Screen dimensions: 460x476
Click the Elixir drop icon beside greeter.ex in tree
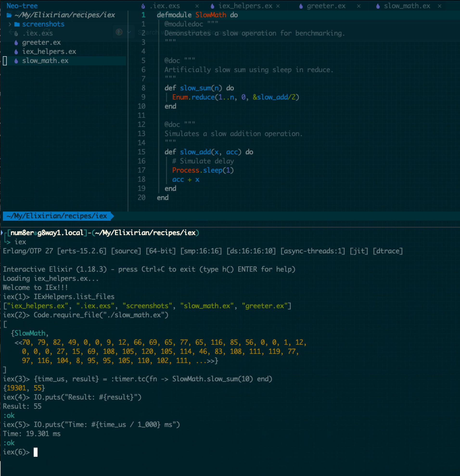(16, 43)
